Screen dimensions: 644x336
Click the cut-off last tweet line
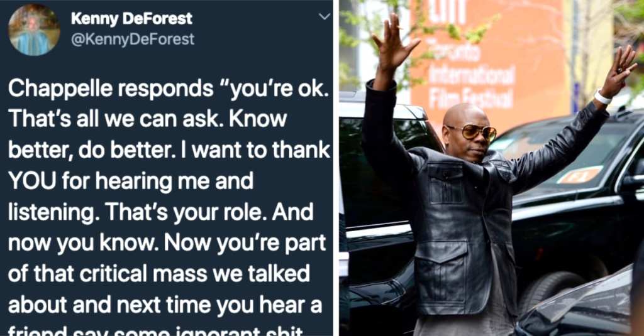(x=156, y=331)
